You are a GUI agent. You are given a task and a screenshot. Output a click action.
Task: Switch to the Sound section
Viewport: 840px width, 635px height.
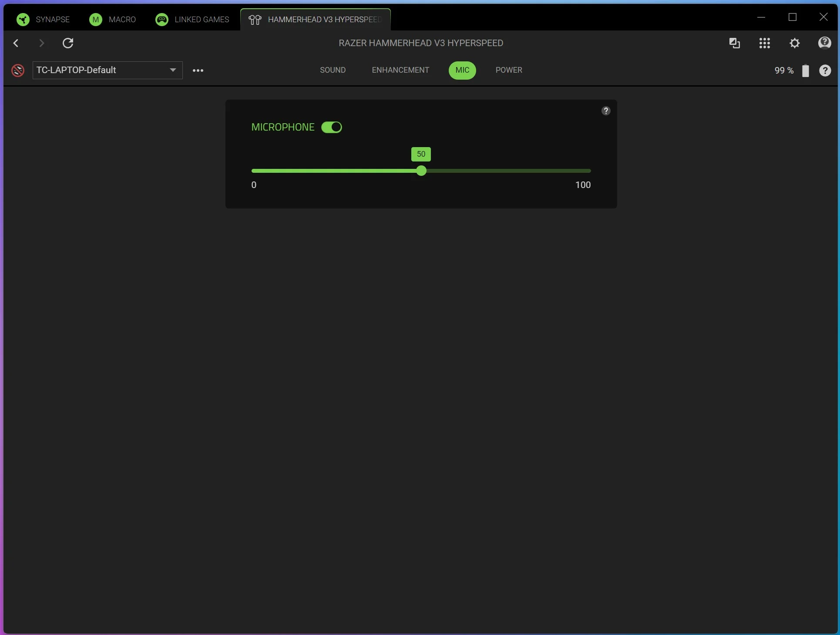(333, 70)
